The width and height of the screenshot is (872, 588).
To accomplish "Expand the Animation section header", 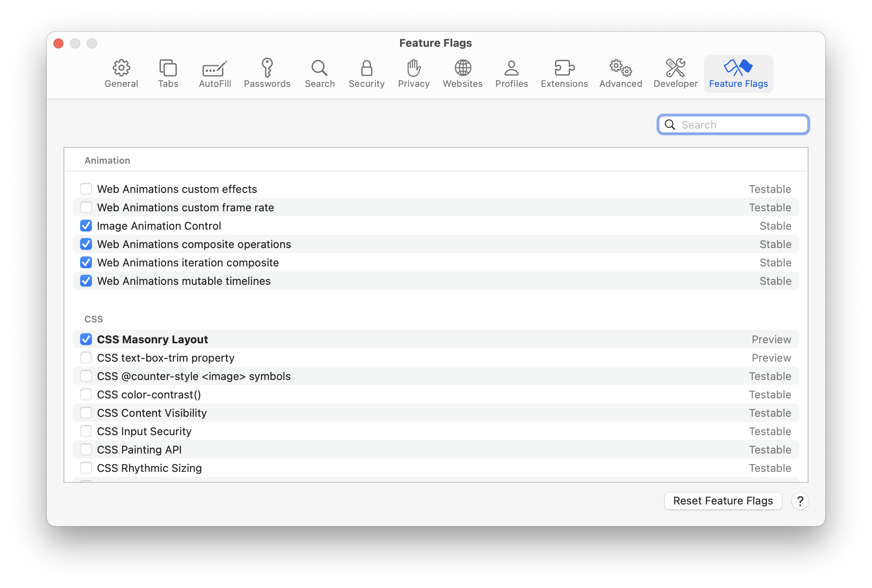I will [106, 160].
